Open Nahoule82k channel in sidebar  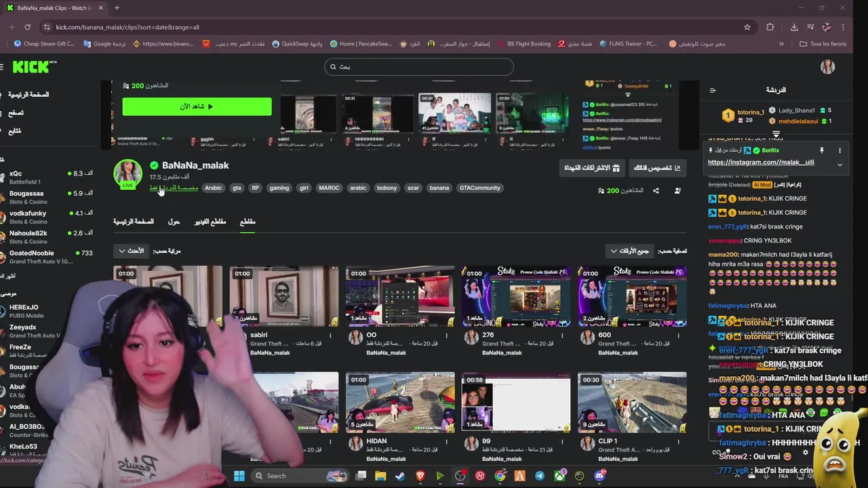point(46,237)
